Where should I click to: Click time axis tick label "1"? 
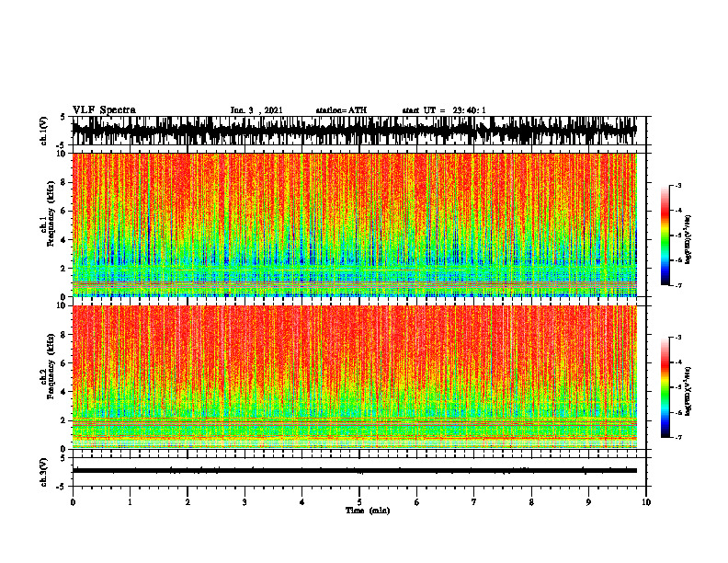tap(130, 502)
